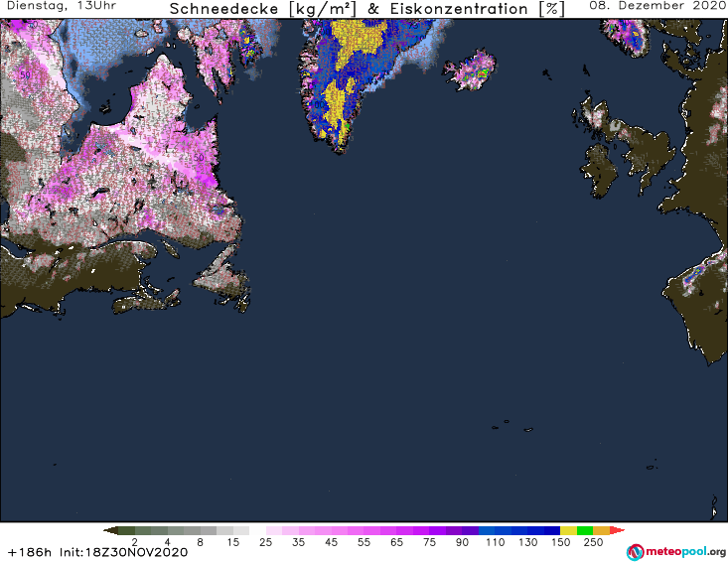
Task: Select the orange legend color swatch
Action: coord(601,530)
